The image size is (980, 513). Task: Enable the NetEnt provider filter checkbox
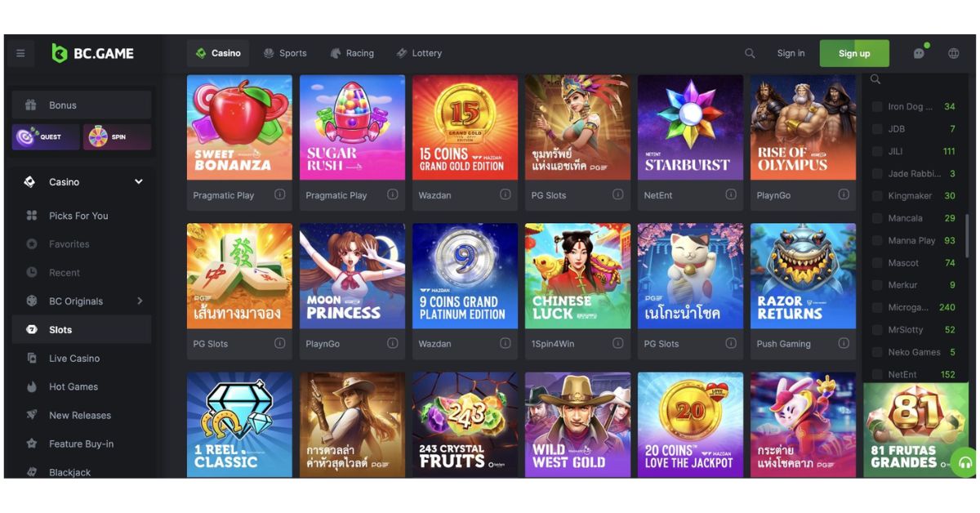tap(877, 374)
